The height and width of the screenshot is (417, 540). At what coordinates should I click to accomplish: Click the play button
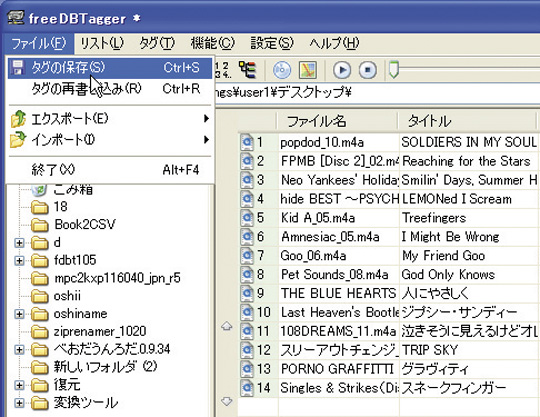[342, 70]
